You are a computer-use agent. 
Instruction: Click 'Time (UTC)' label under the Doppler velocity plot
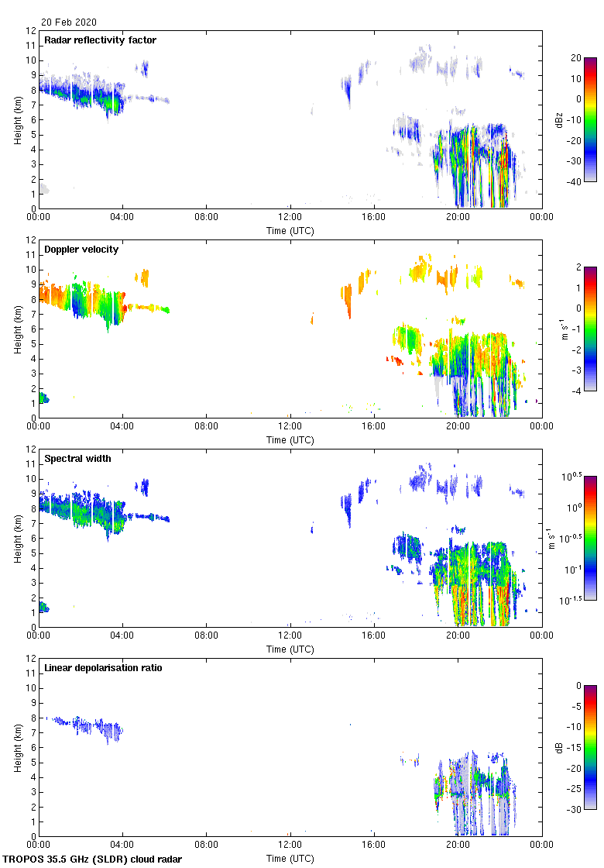tap(290, 439)
